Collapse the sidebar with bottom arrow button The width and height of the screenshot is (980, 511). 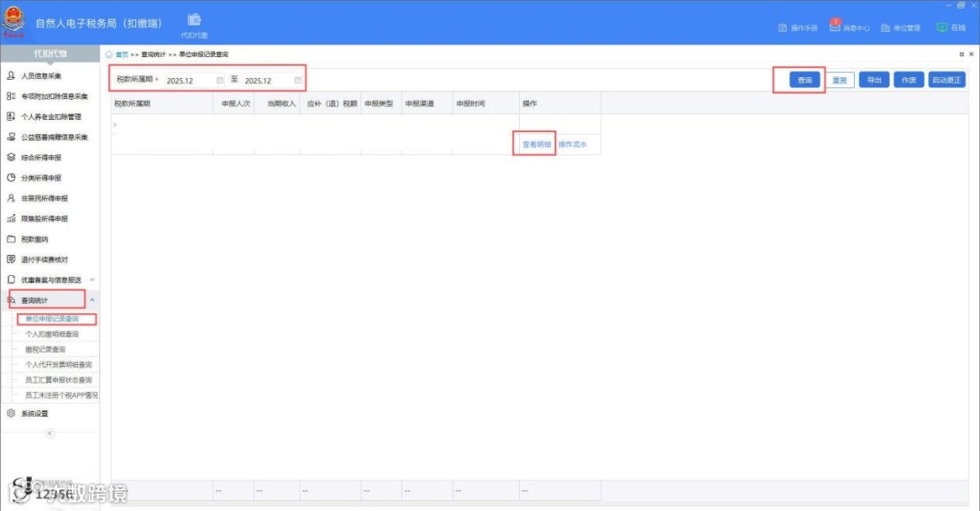tap(50, 434)
